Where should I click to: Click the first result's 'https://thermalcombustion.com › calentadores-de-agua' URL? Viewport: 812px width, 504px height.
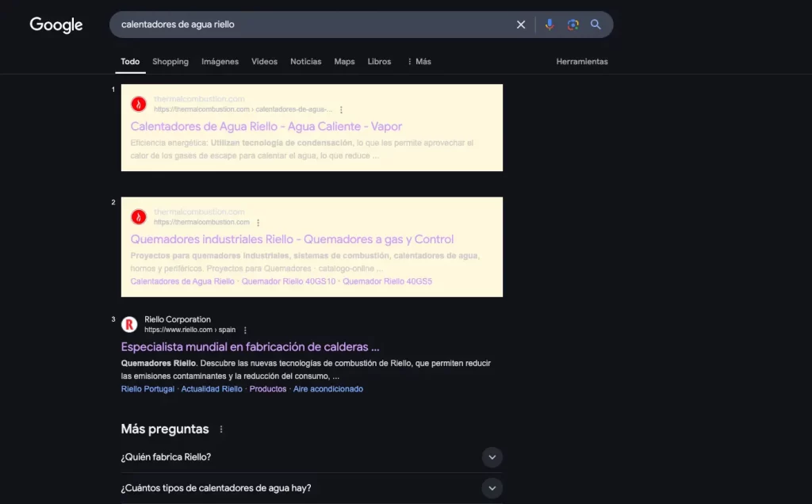click(x=243, y=109)
